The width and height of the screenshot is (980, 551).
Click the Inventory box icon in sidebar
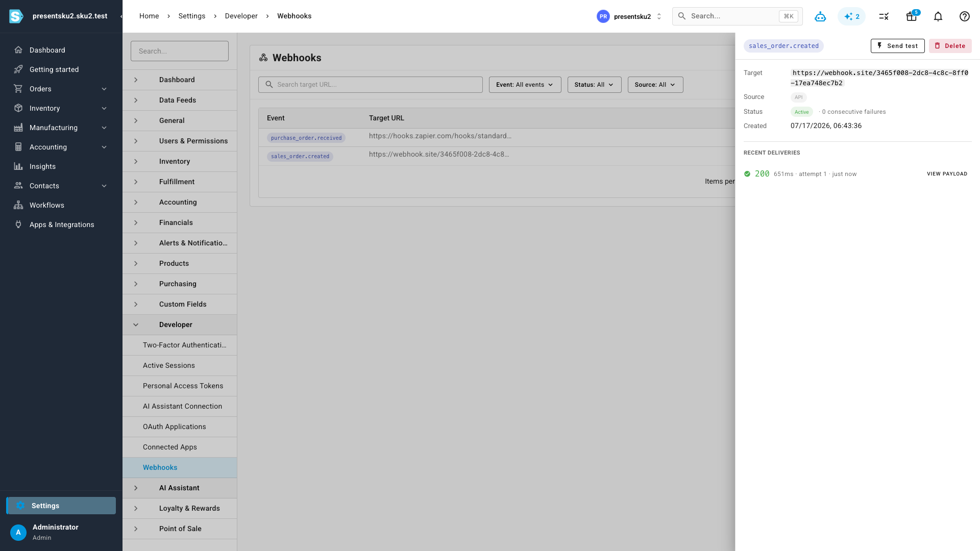(x=18, y=108)
